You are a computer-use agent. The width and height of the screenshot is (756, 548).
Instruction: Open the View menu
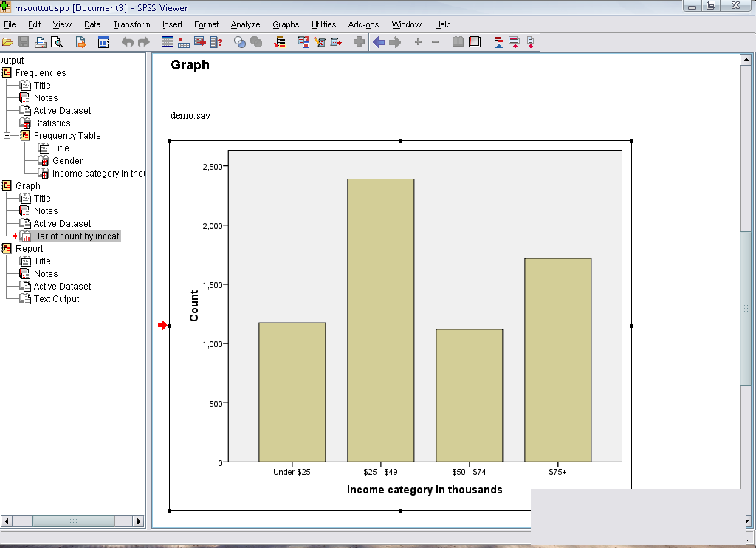point(62,24)
